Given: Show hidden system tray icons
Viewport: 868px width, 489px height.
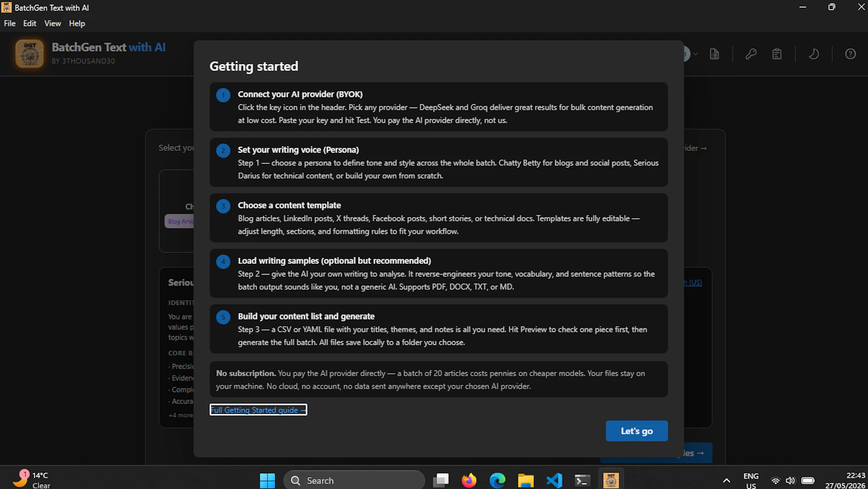Looking at the screenshot, I should point(726,480).
